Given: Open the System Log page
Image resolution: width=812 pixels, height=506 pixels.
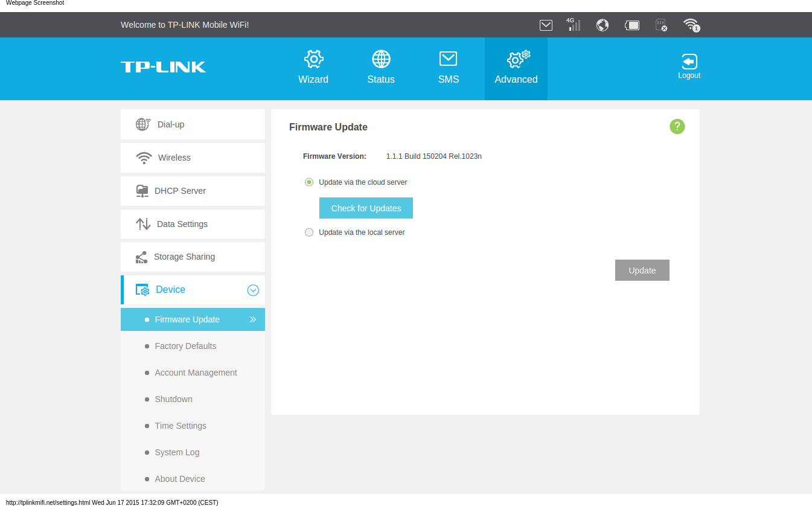Looking at the screenshot, I should coord(177,452).
